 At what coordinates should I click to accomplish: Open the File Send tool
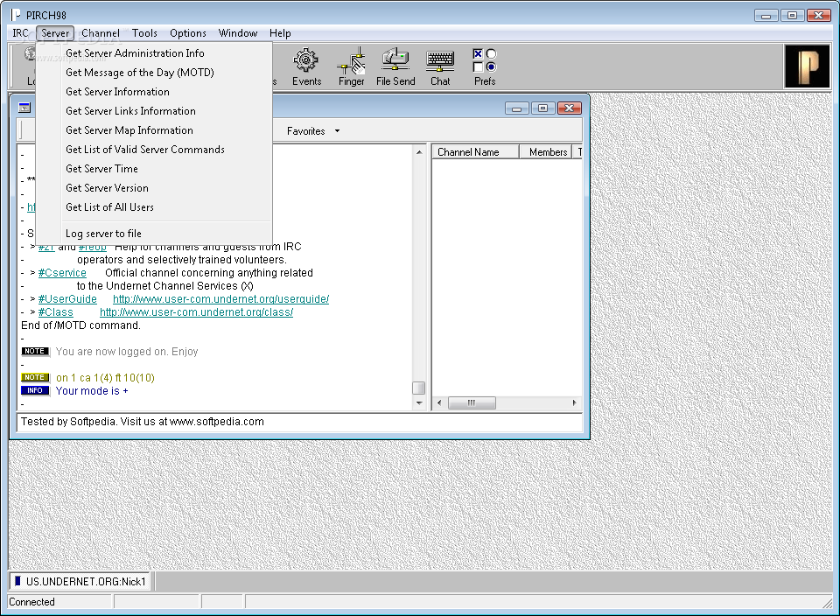pyautogui.click(x=395, y=67)
